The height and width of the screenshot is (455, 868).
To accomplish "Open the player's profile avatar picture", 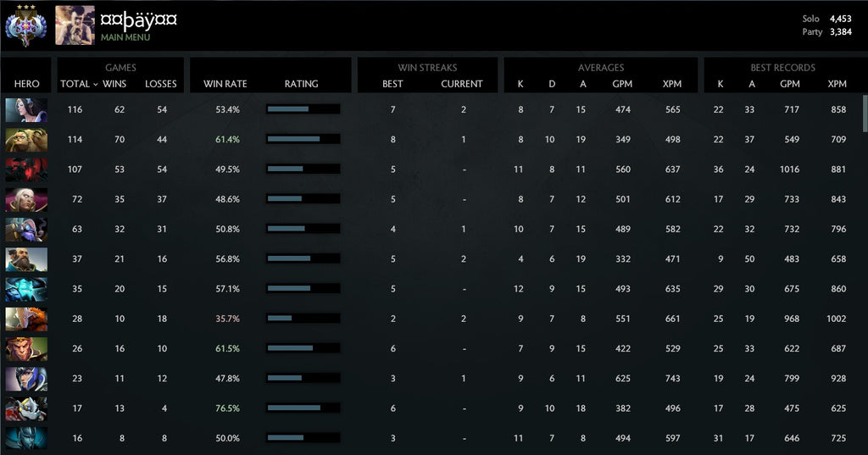I will (75, 25).
